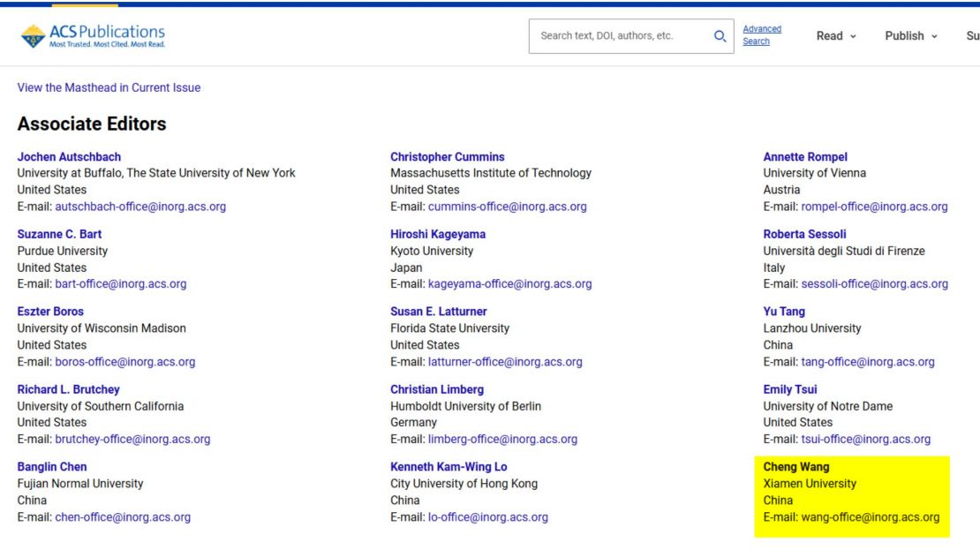Select Susan E. Latturner's name

(438, 312)
